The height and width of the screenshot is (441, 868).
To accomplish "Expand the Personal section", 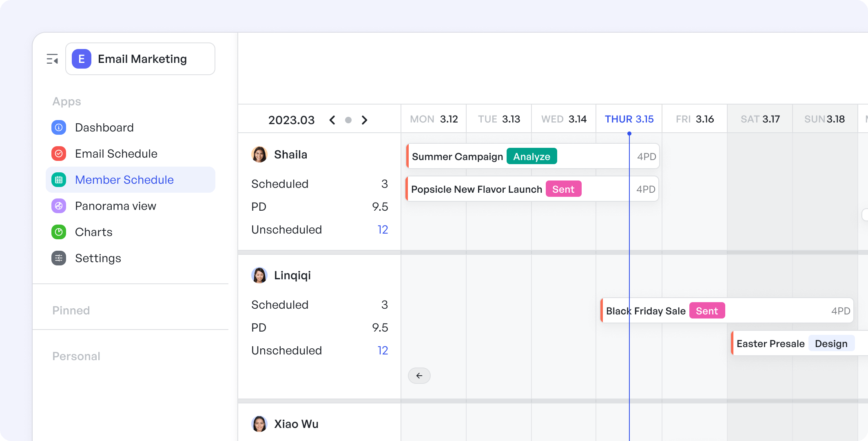I will pyautogui.click(x=76, y=356).
